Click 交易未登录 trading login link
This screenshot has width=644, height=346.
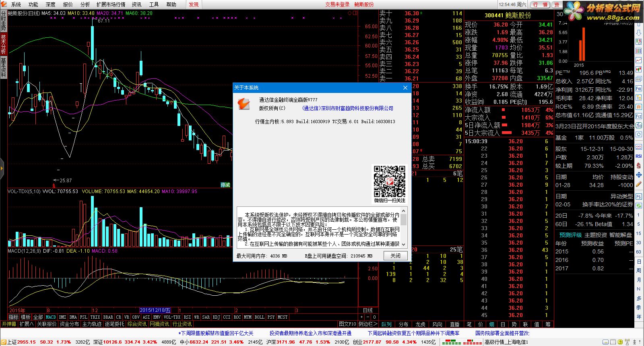[337, 4]
